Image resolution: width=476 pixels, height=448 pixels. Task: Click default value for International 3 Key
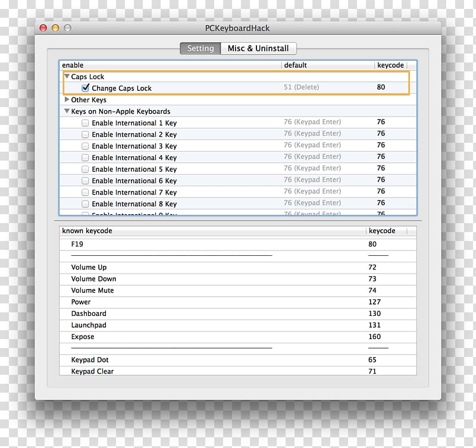312,145
